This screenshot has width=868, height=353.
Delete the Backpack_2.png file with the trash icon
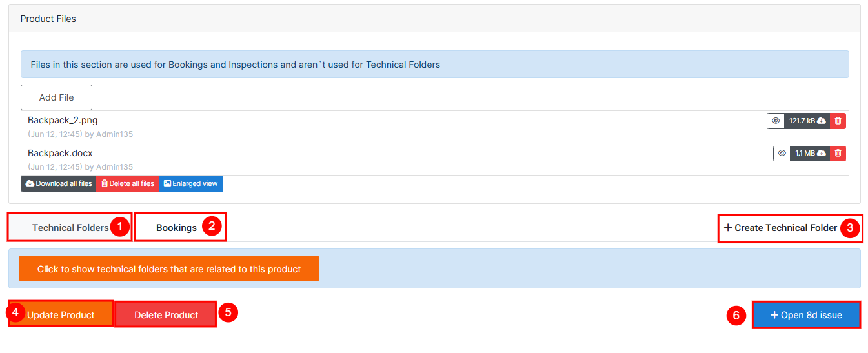point(838,121)
